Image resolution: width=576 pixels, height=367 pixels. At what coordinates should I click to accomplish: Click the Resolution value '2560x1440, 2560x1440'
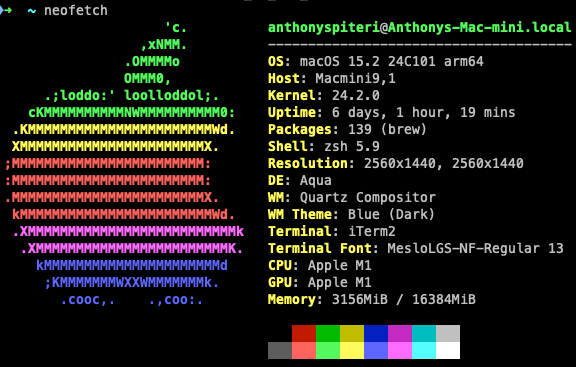point(444,163)
